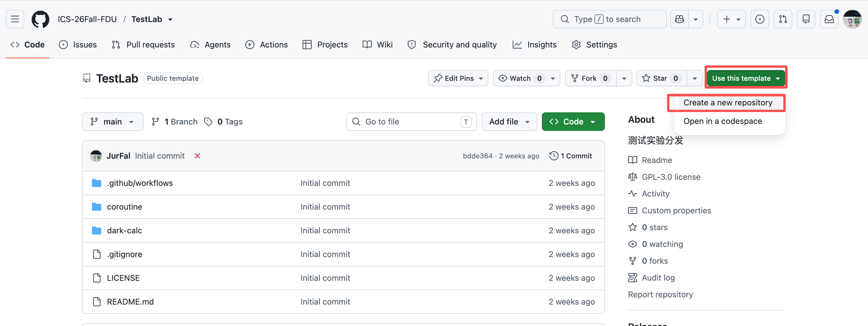Viewport: 868px width, 326px height.
Task: Switch to the Issues tab
Action: tap(77, 45)
